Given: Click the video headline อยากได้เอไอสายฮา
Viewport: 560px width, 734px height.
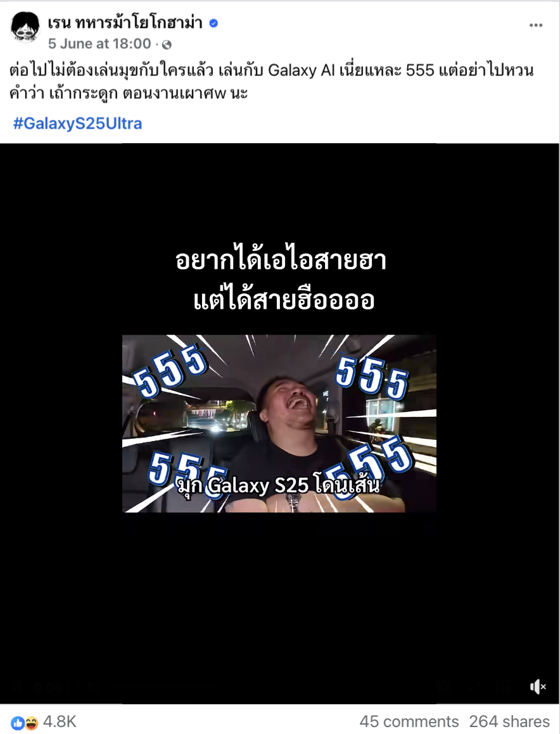Looking at the screenshot, I should pos(281,261).
